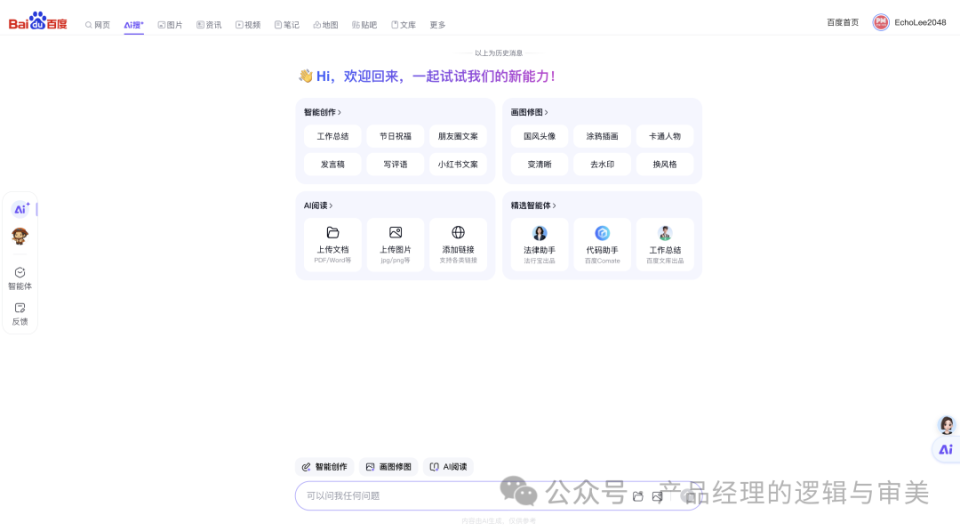Click the 添加链接 globe icon card
960x531 pixels.
point(458,244)
